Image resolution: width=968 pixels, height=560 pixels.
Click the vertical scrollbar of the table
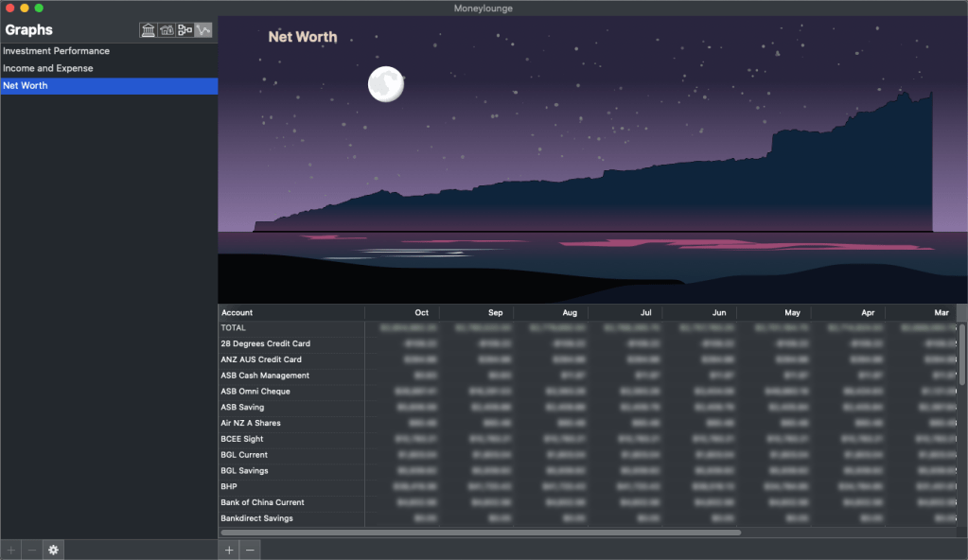[x=962, y=355]
